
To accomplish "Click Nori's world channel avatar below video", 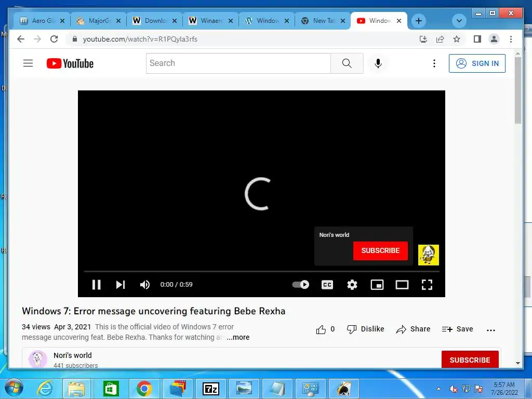I will tap(37, 359).
